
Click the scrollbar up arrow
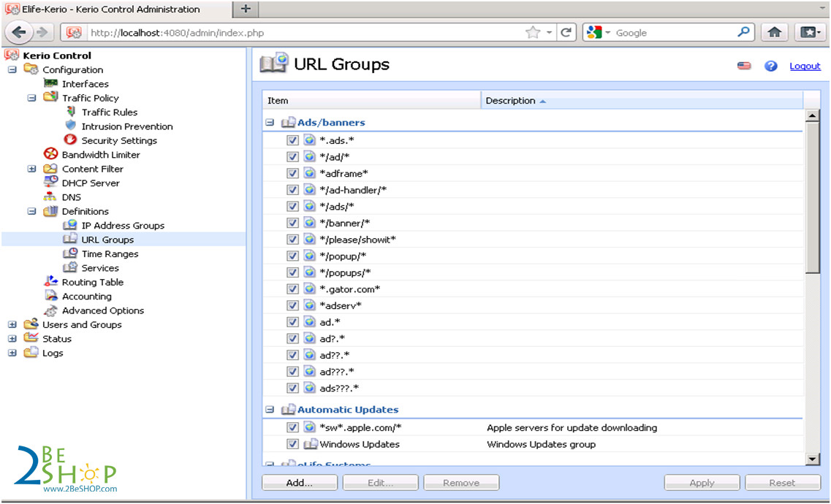tap(813, 115)
